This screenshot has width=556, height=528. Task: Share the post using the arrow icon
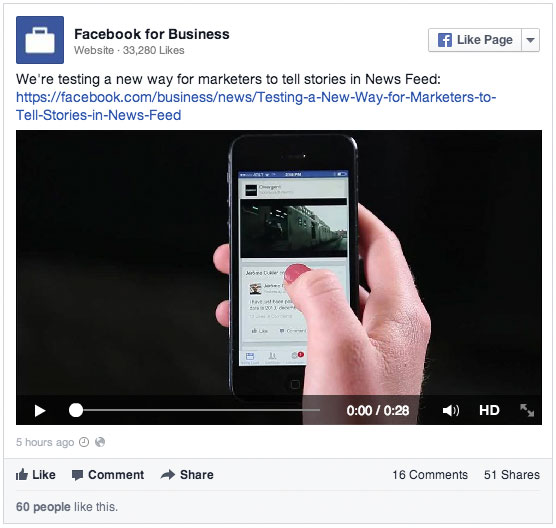pyautogui.click(x=187, y=474)
